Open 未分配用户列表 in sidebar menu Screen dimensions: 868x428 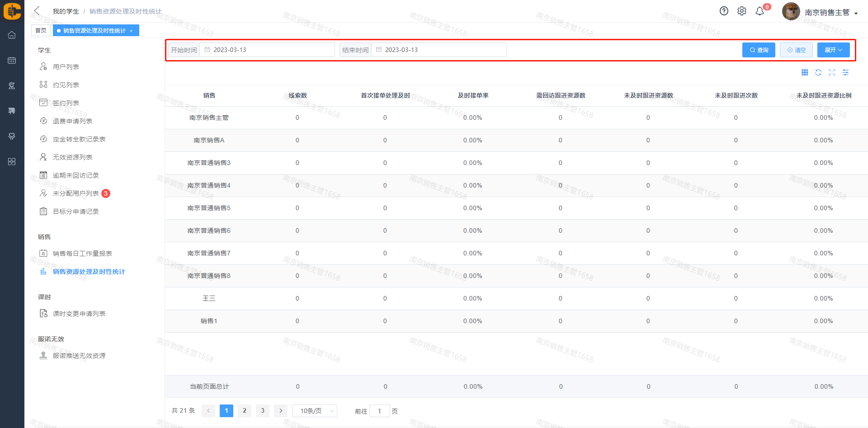pyautogui.click(x=75, y=193)
